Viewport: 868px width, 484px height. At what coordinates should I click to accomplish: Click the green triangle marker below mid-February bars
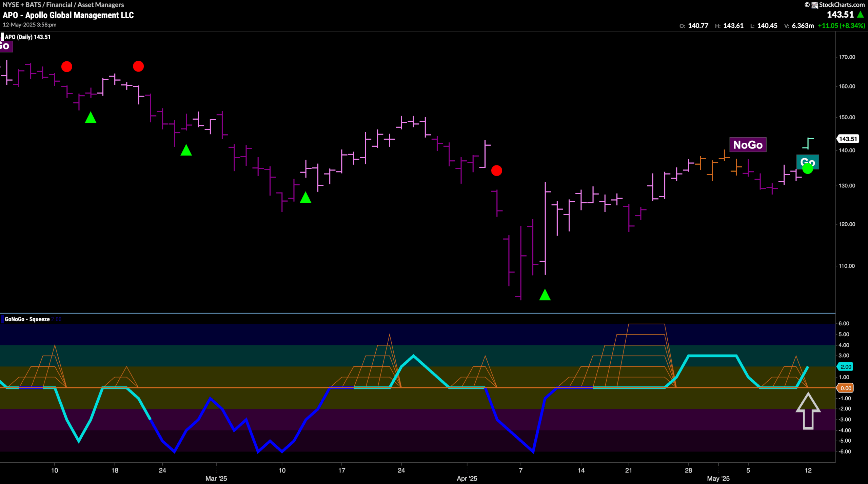pyautogui.click(x=91, y=118)
